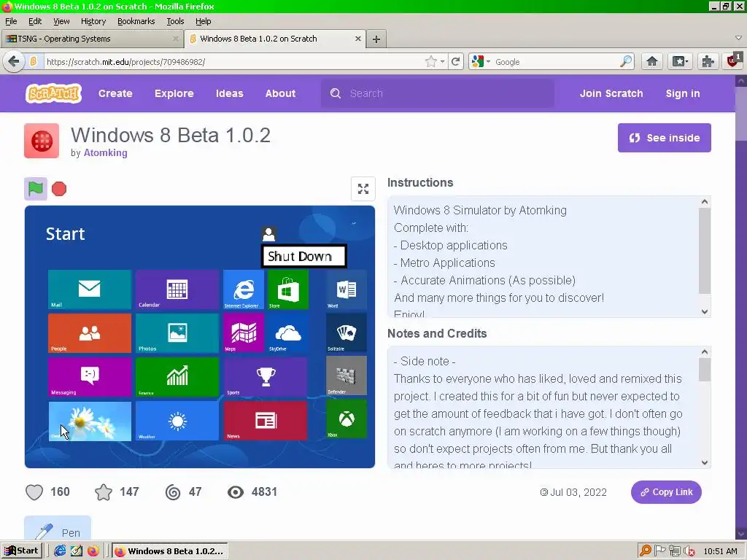Open the Finance tile
The image size is (747, 560).
[177, 377]
